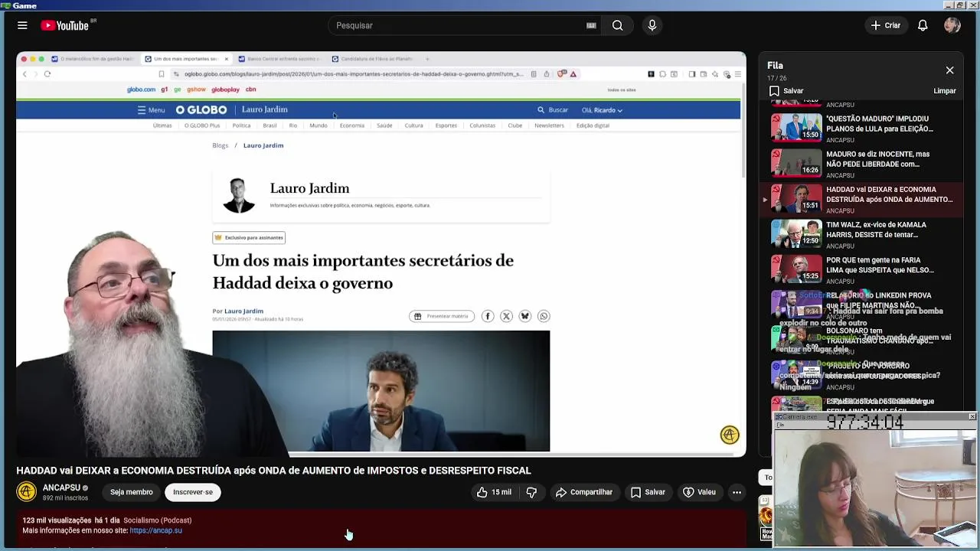
Task: Click the video title text
Action: pos(273,471)
